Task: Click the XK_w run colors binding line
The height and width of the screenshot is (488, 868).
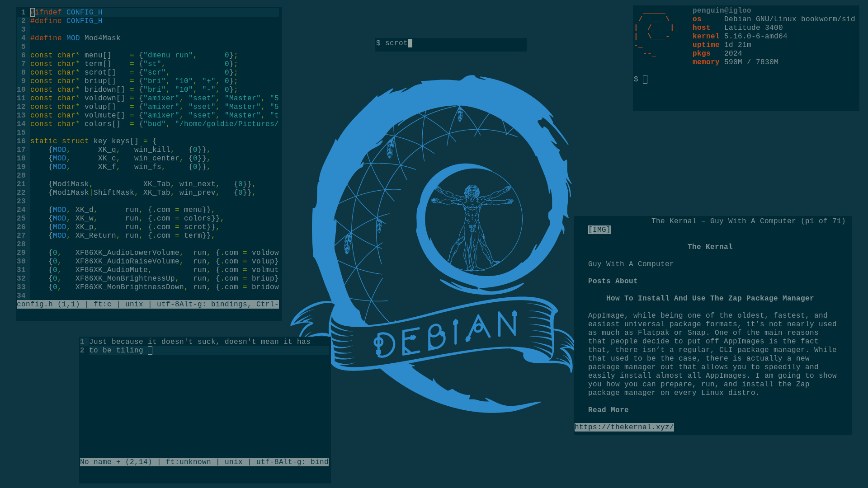Action: (137, 219)
